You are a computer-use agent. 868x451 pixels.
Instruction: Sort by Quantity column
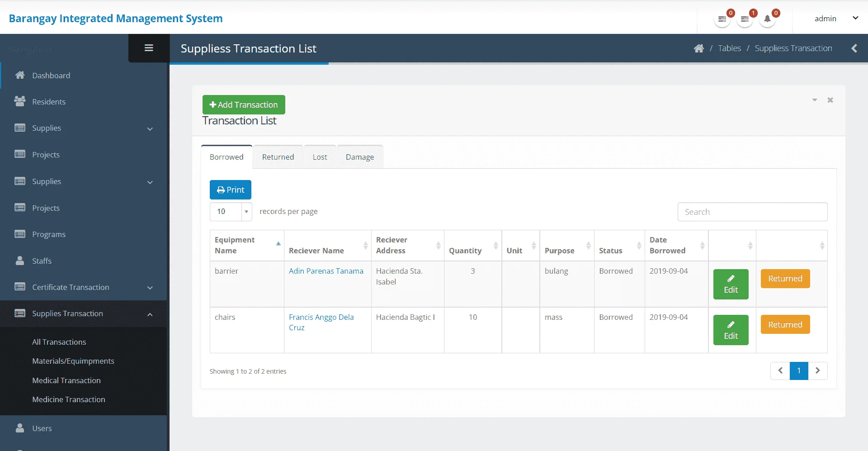[495, 246]
